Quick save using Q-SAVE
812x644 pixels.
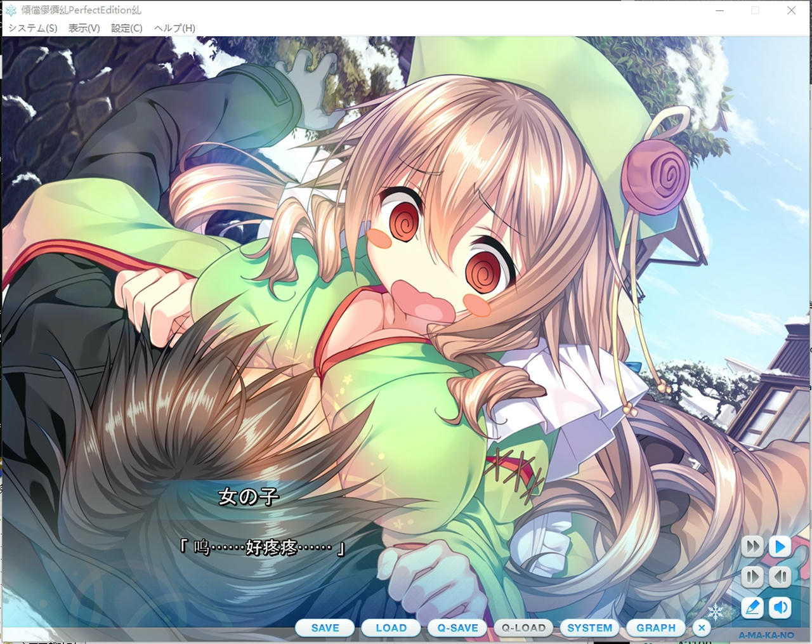coord(457,628)
